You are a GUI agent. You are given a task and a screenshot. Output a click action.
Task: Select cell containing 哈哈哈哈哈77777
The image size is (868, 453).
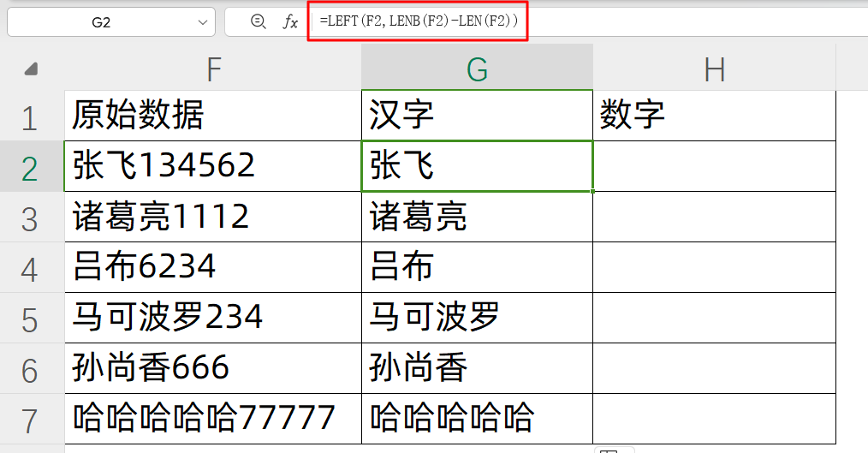(x=213, y=419)
